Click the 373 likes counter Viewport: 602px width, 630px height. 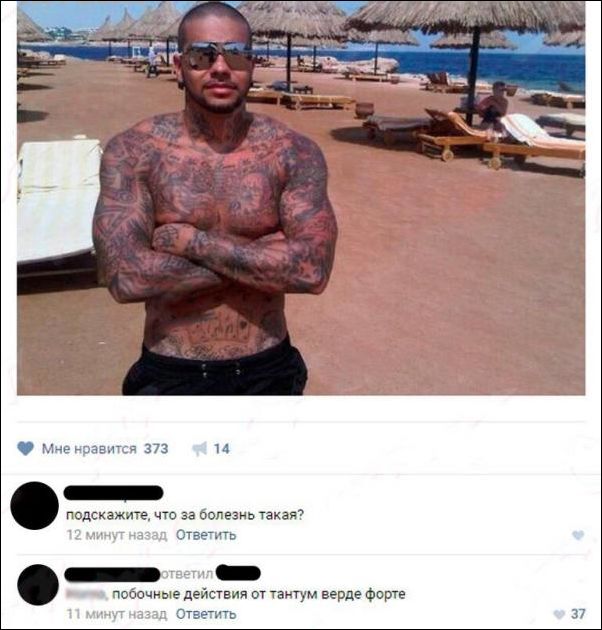[156, 448]
